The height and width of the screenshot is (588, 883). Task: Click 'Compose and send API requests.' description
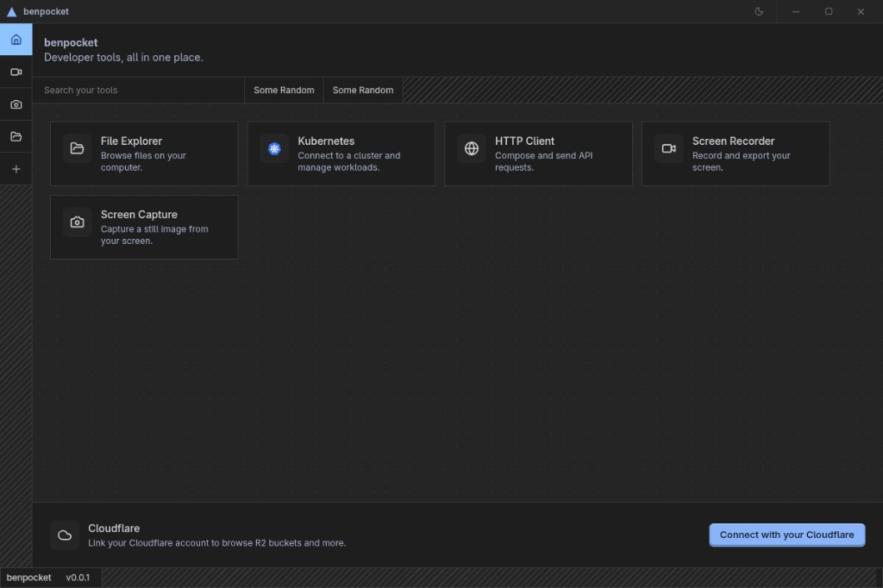tap(543, 161)
